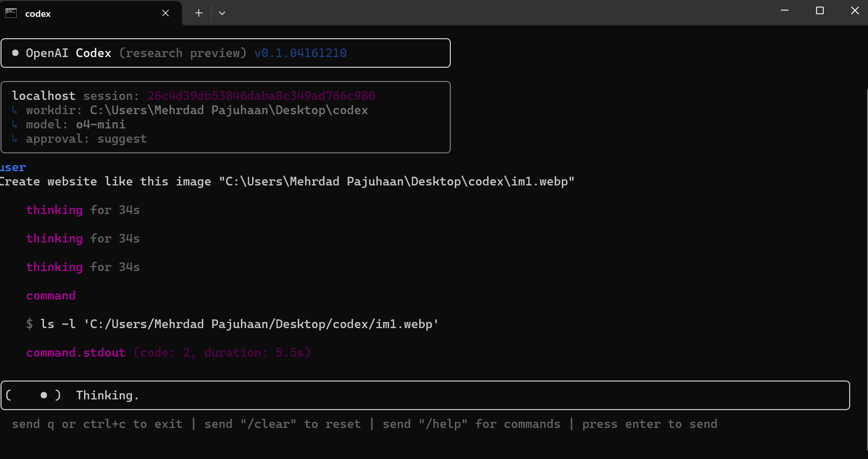
Task: Click the OpenAI Codex header text
Action: point(68,53)
